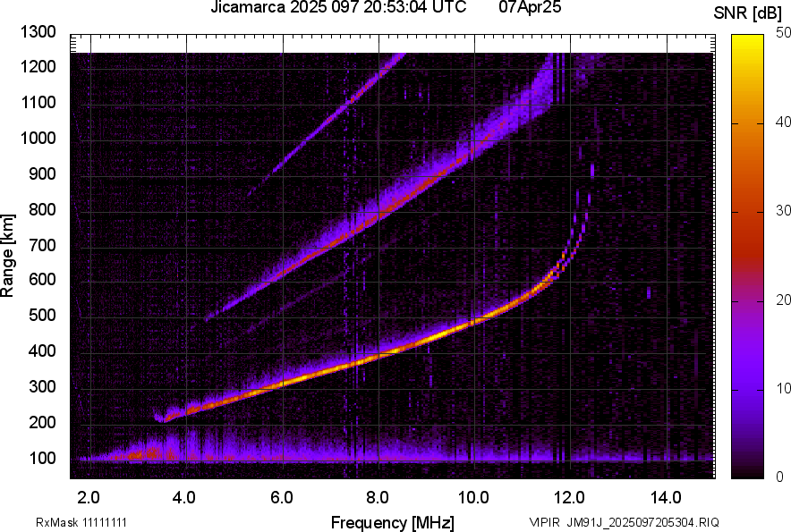This screenshot has height=532, width=791.
Task: Click the colorbar 20 dB label
Action: click(x=783, y=300)
